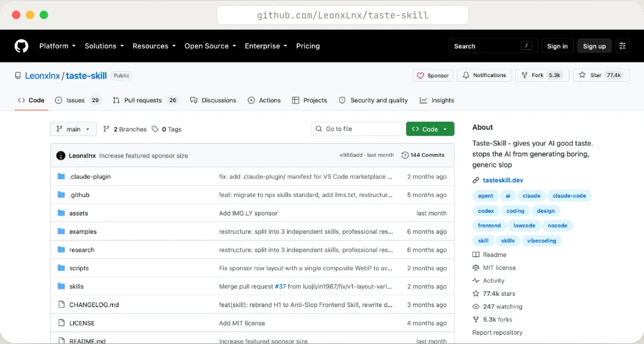Screen dimensions: 644x344
Task: Fork the repository
Action: 542,75
